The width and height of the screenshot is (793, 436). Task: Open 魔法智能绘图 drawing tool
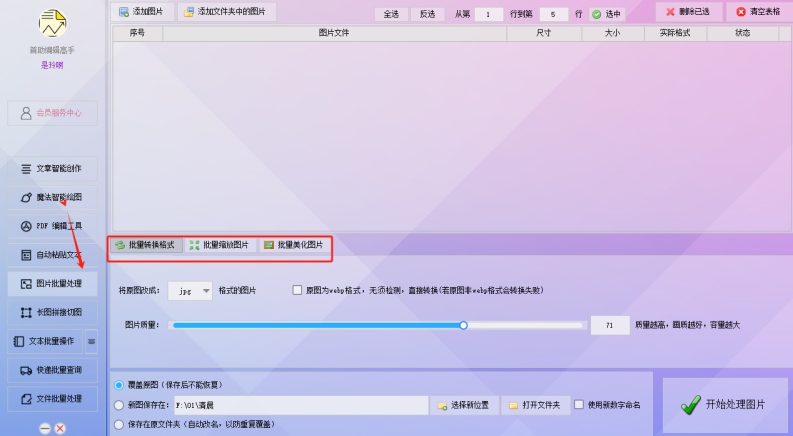click(x=53, y=198)
